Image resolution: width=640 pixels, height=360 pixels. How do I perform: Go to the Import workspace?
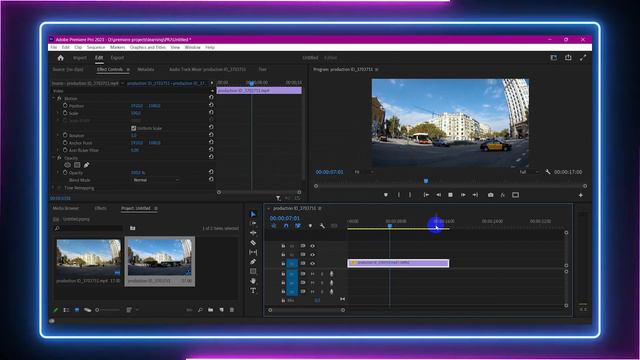tap(80, 58)
